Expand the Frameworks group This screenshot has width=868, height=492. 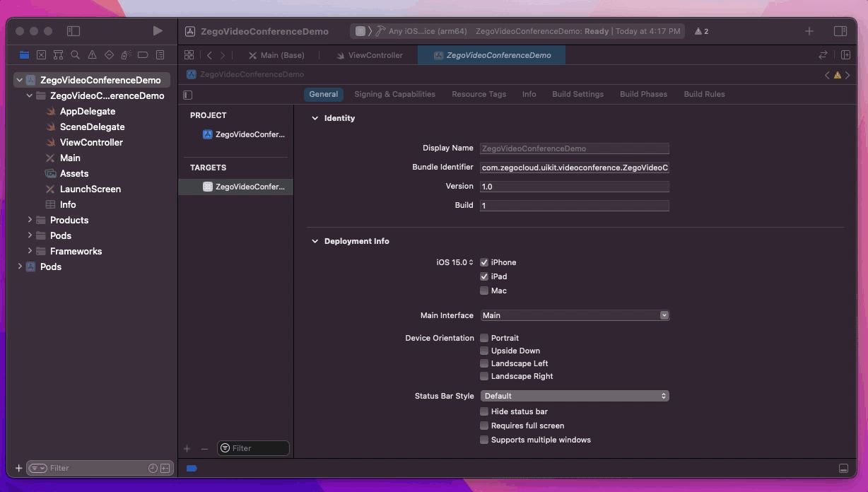(x=30, y=251)
